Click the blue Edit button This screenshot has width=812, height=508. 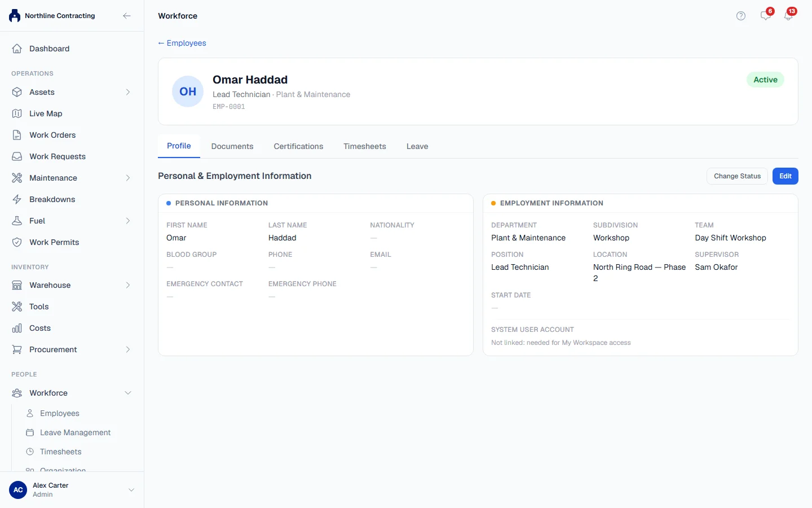785,176
